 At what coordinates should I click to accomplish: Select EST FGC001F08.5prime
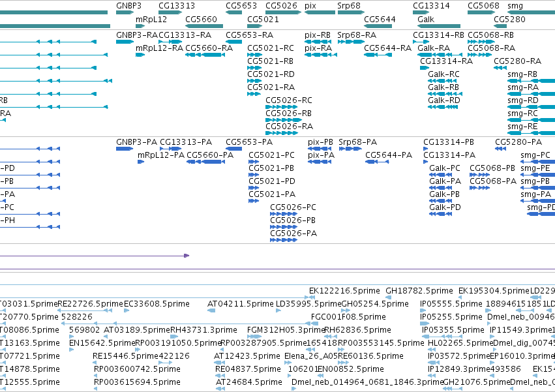[348, 317]
